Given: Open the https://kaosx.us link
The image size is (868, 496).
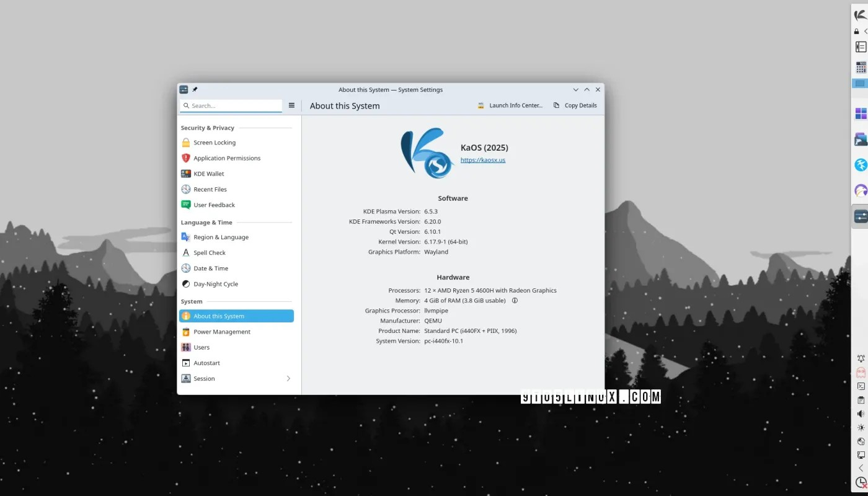Looking at the screenshot, I should 482,160.
